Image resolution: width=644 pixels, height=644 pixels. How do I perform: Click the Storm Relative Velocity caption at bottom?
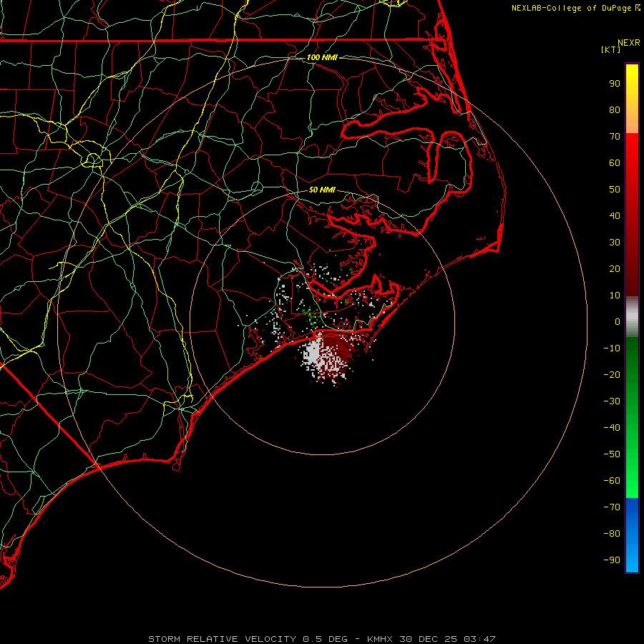322,639
